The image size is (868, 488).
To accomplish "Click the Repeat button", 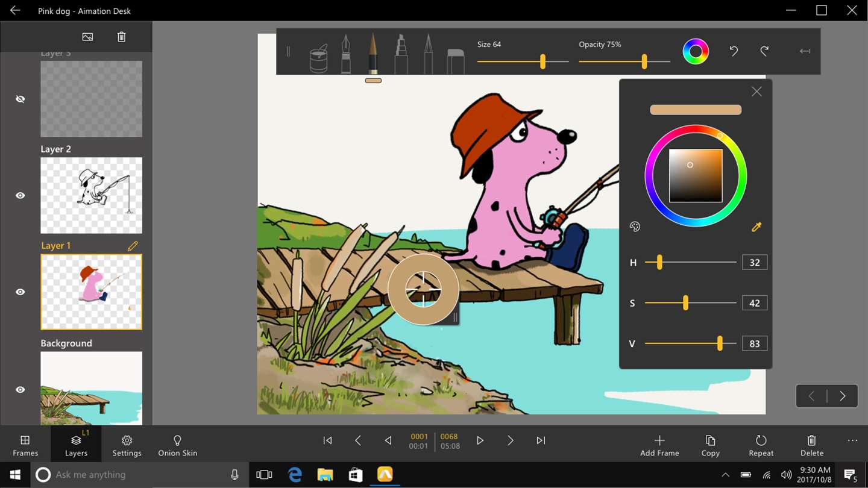I will click(761, 445).
